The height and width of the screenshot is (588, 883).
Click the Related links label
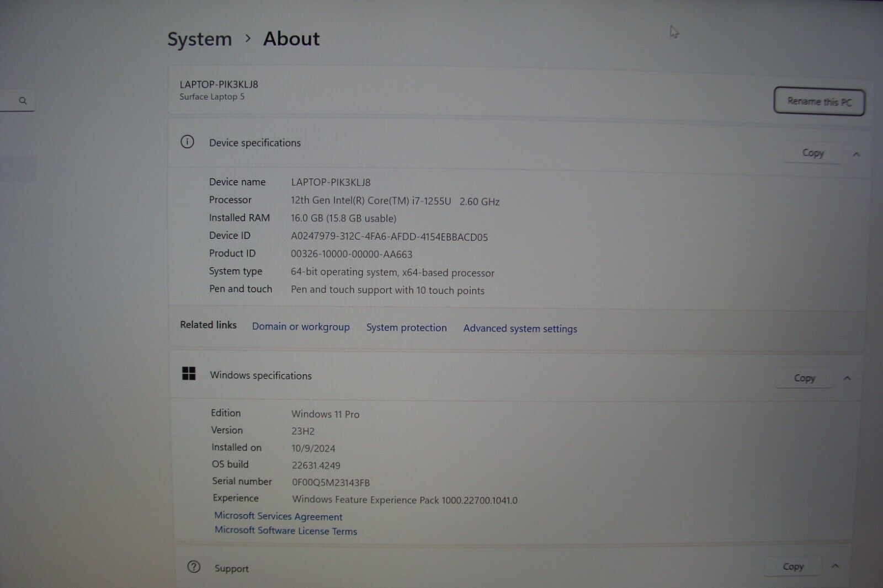[208, 325]
